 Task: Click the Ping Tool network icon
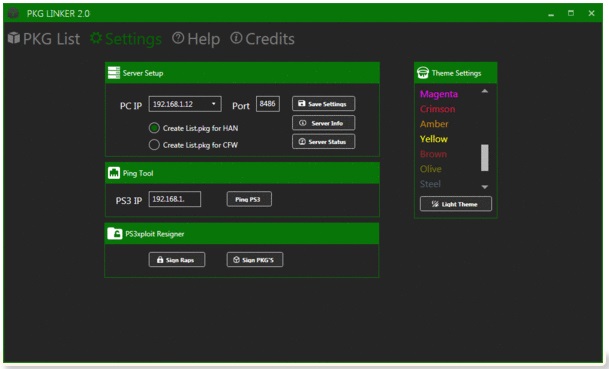[x=114, y=173]
